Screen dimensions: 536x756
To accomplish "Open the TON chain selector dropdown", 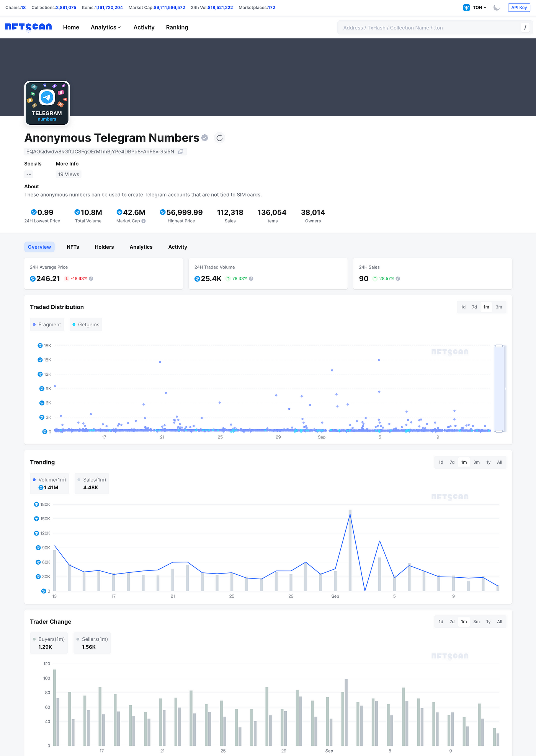I will [x=475, y=8].
